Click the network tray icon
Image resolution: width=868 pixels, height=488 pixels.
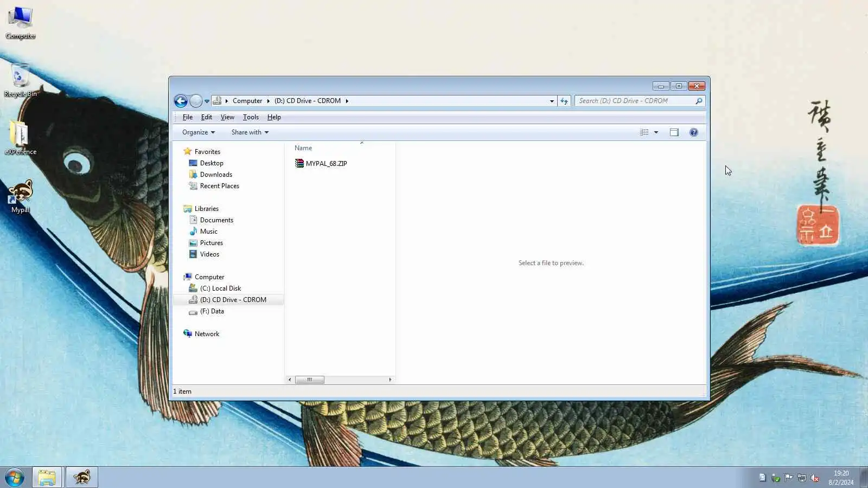pos(802,478)
